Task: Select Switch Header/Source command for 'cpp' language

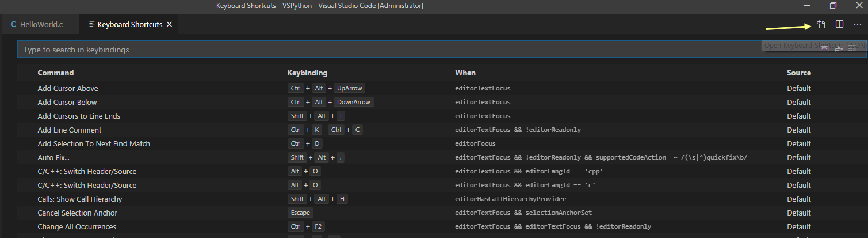Action: click(87, 171)
